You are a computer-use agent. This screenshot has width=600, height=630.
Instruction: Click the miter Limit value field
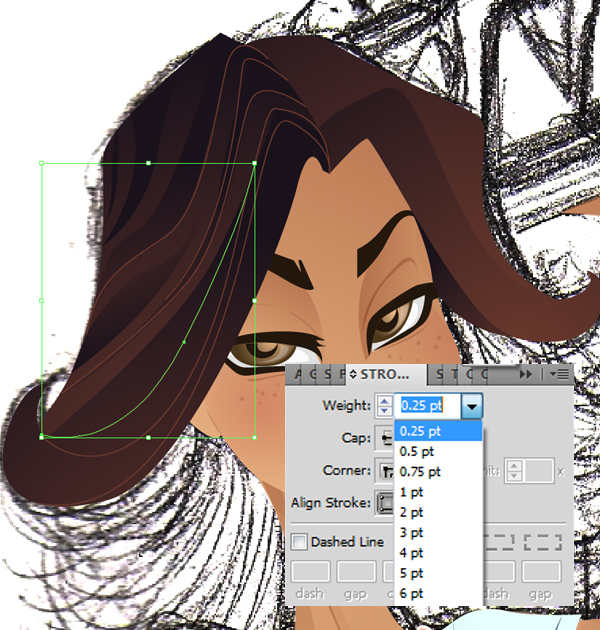point(539,470)
